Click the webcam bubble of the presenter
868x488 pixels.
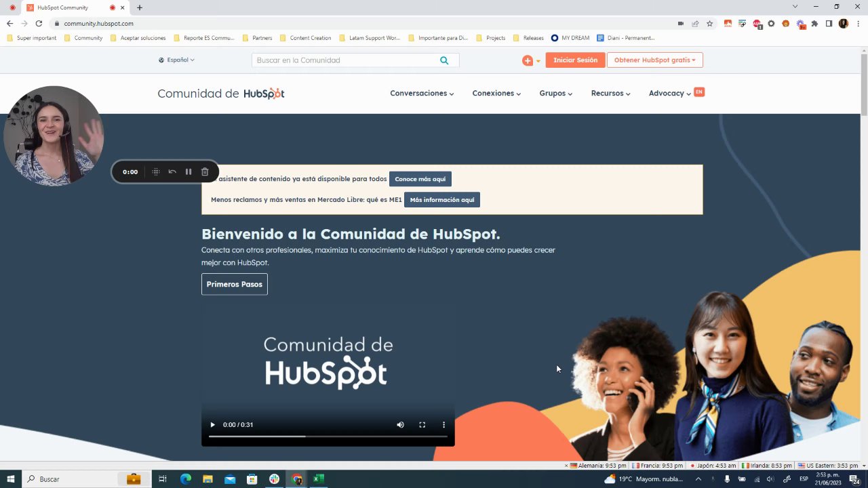(54, 136)
